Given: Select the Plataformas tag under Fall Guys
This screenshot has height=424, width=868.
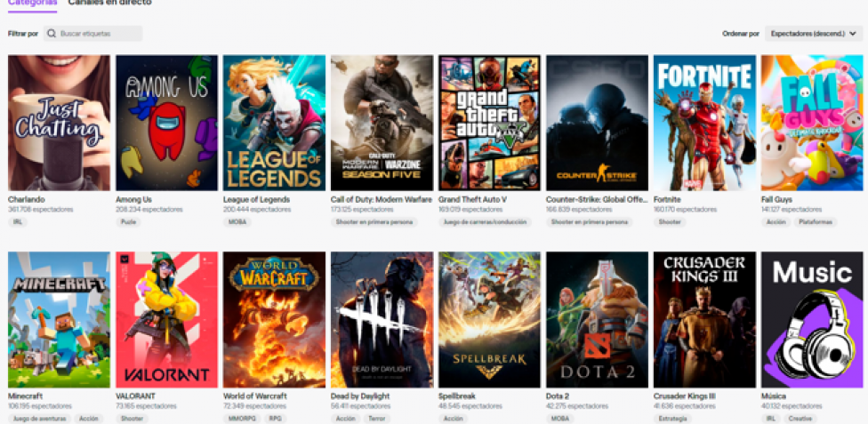Looking at the screenshot, I should click(x=816, y=222).
